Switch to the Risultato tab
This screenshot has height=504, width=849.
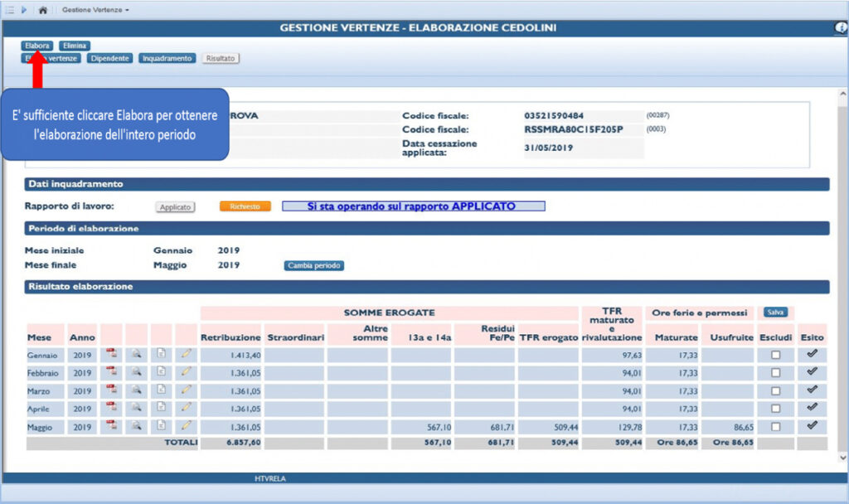pos(221,59)
